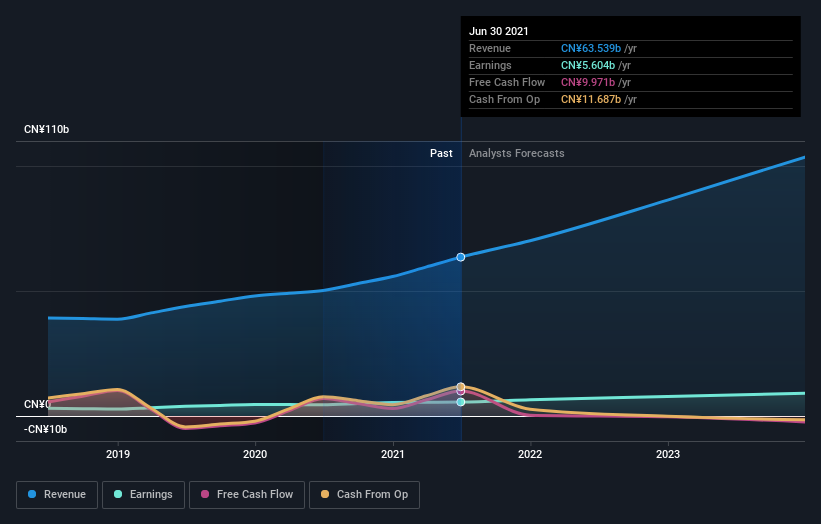This screenshot has width=821, height=524.
Task: Click the CN¥11.687b cash from op value
Action: (x=591, y=99)
